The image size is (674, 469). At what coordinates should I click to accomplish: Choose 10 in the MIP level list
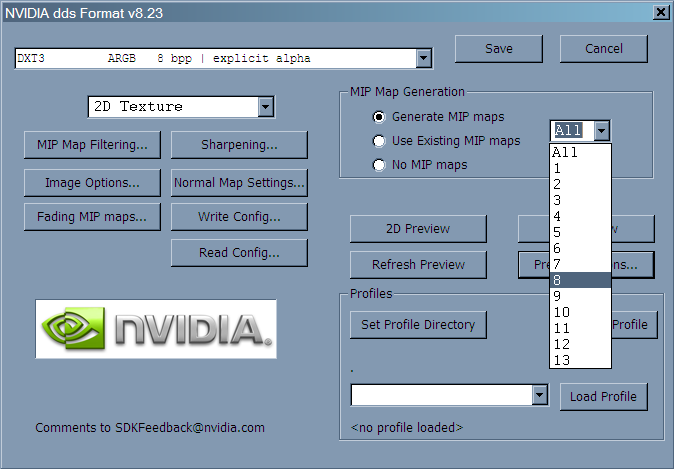coord(580,312)
